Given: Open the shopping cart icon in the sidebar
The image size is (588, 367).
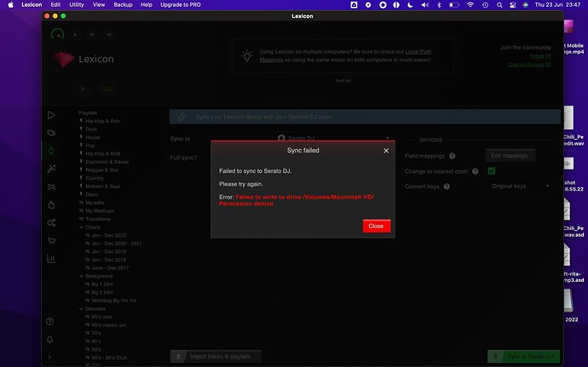Looking at the screenshot, I should point(51,241).
